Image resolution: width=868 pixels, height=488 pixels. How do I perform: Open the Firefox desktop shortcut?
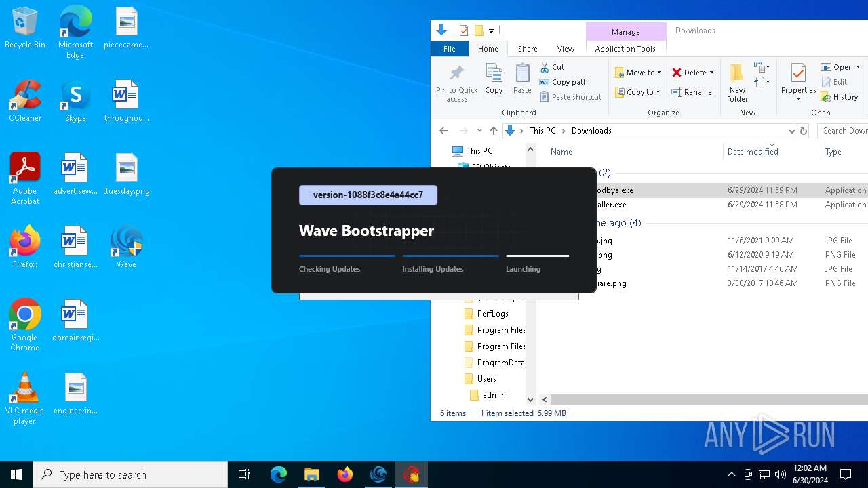[x=25, y=248]
